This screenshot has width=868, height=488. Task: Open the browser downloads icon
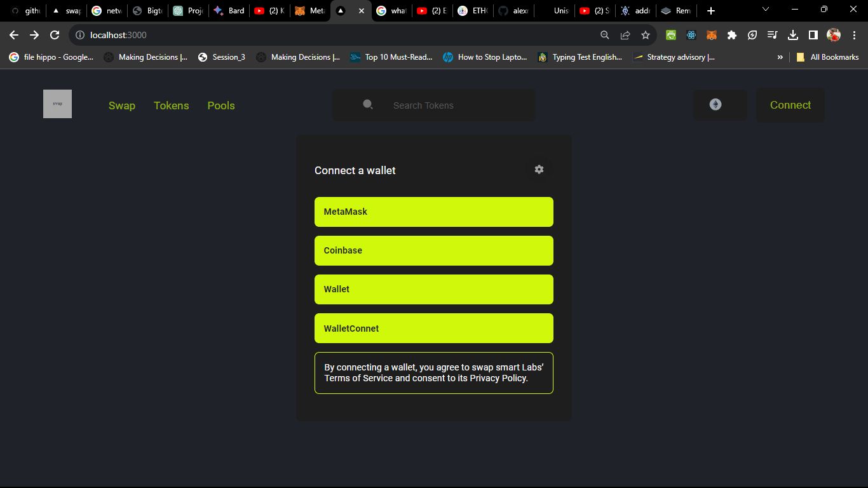[x=793, y=35]
